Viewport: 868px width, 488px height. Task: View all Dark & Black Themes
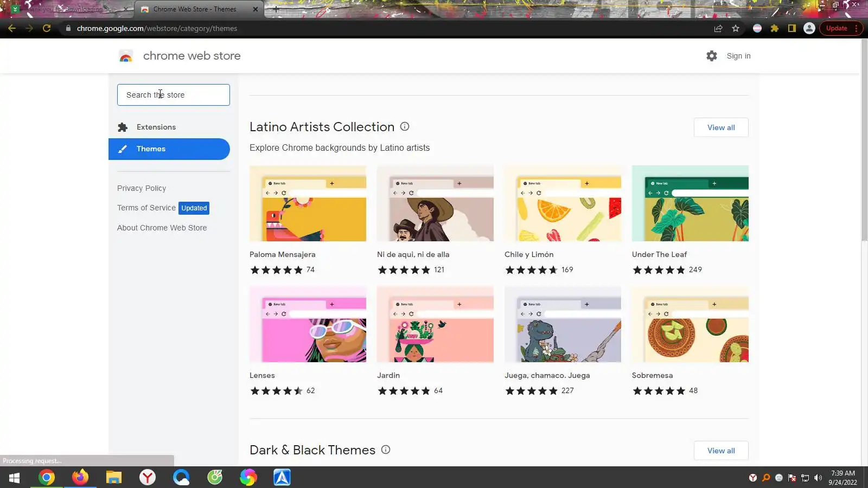[x=721, y=451]
